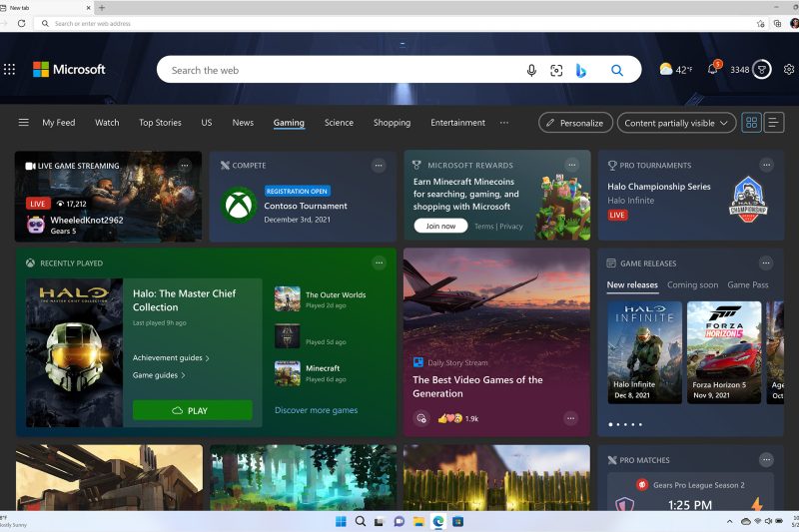Open Game Releases card more options

(766, 263)
